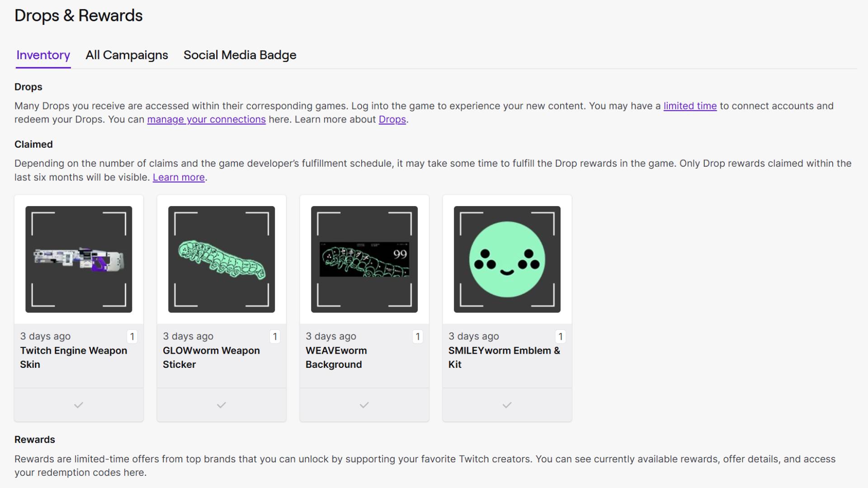Image resolution: width=868 pixels, height=488 pixels.
Task: Click the quantity badge on SMILEYworm Emblem & Kit
Action: 561,336
